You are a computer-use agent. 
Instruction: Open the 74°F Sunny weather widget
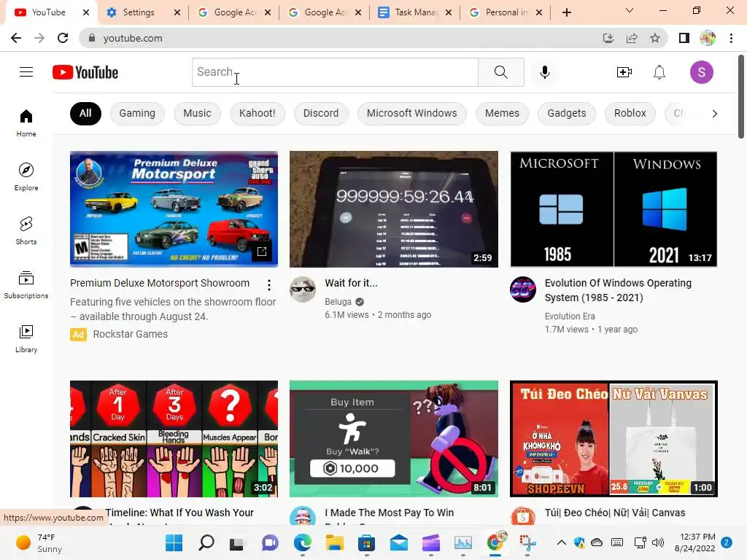point(39,542)
